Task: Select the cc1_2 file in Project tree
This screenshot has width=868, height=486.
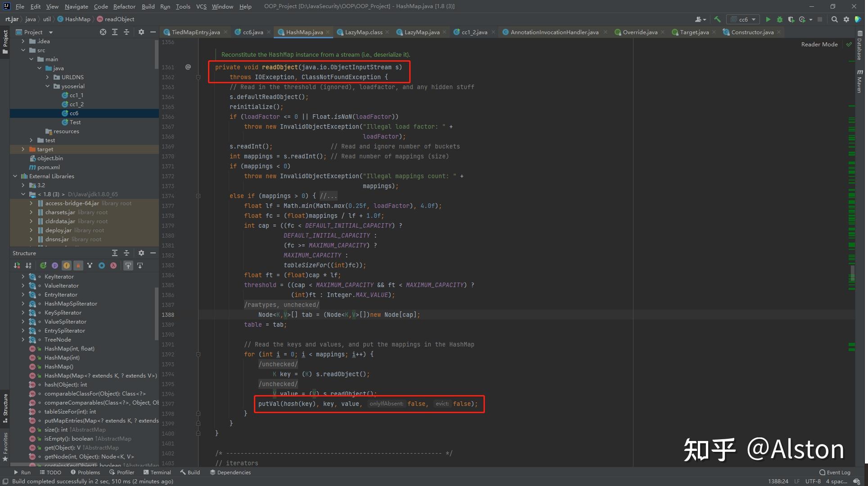Action: point(76,104)
